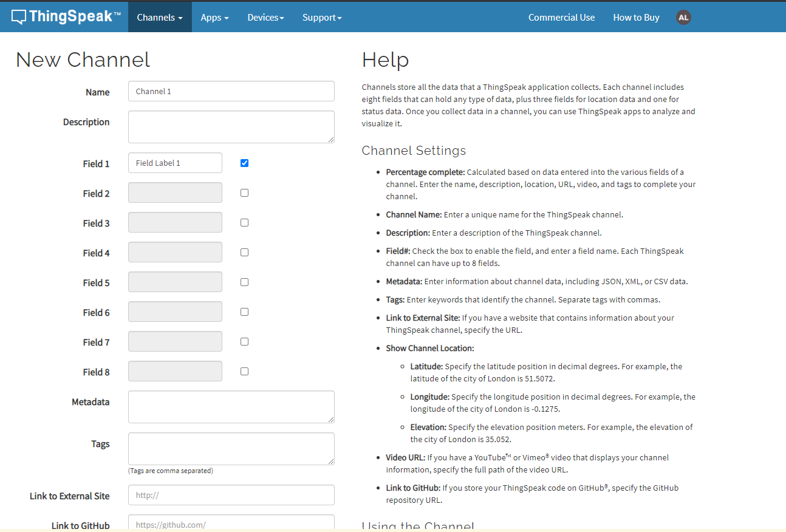Tick the Field 8 checkbox

[x=244, y=371]
